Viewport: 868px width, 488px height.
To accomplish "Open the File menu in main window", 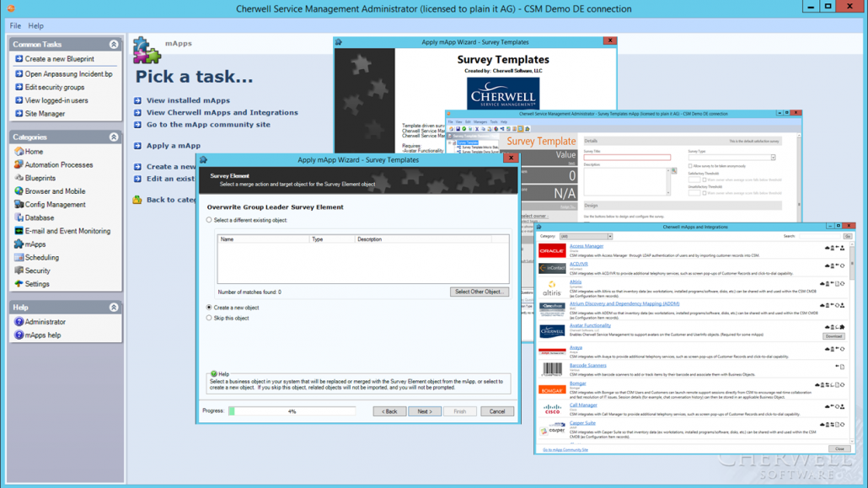I will [15, 26].
